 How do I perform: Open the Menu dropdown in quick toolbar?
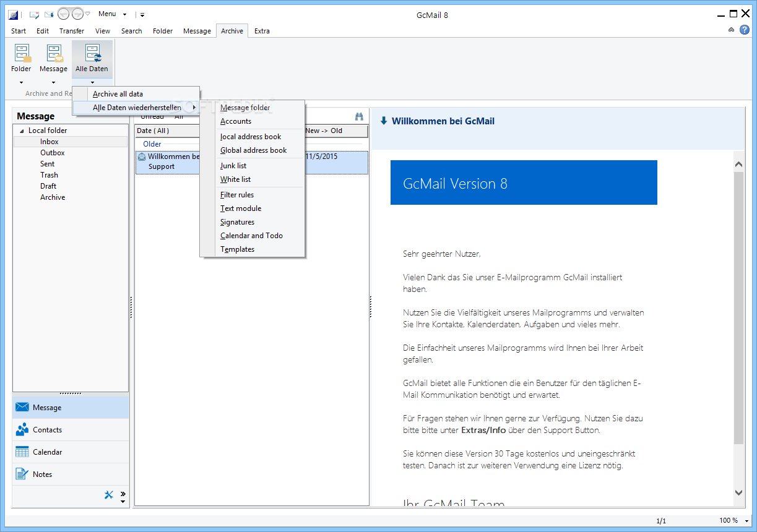(x=112, y=14)
